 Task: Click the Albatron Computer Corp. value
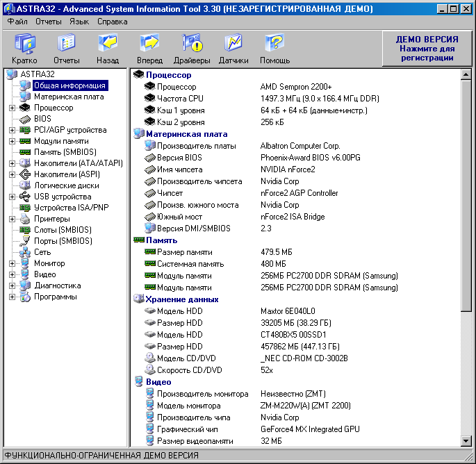coord(300,146)
